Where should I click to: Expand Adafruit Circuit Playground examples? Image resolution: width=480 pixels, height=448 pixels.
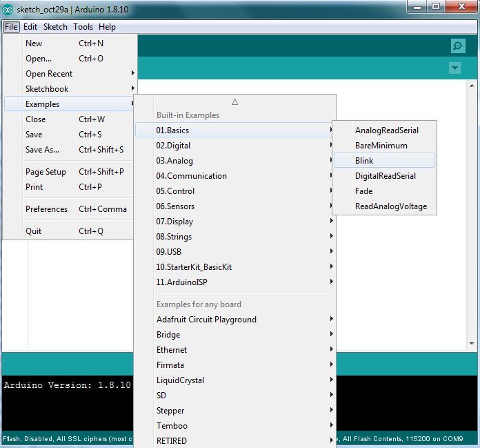(234, 320)
